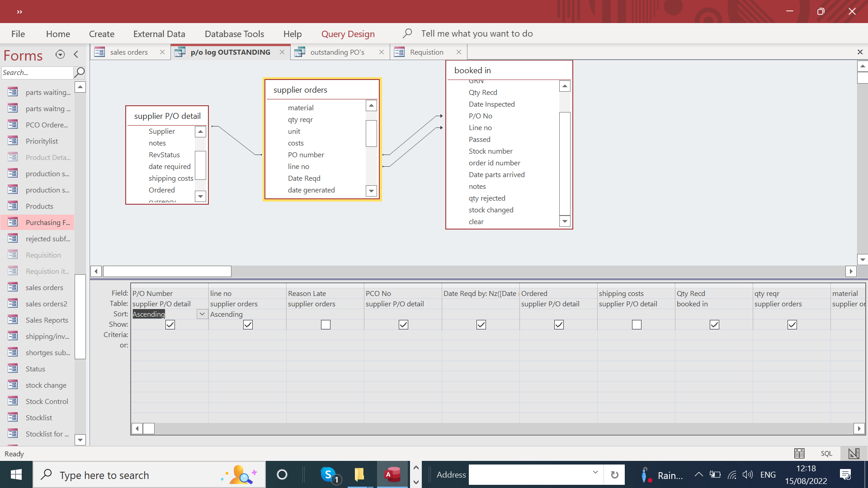This screenshot has height=488, width=868.
Task: Open the Products form icon
Action: 13,206
